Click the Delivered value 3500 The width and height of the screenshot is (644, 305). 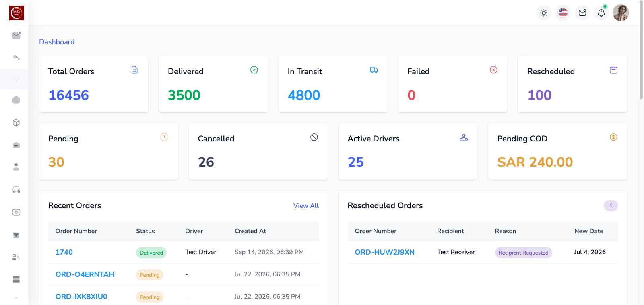pos(184,95)
